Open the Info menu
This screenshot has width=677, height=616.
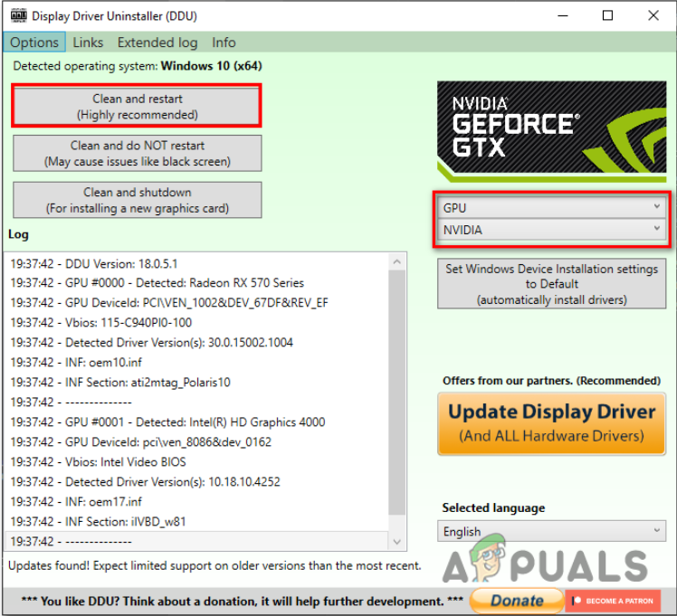click(x=224, y=43)
